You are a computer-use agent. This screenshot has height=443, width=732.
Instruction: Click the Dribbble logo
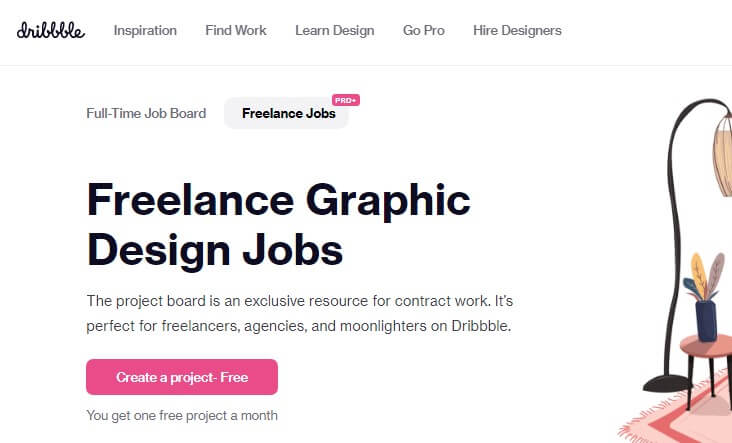point(51,30)
